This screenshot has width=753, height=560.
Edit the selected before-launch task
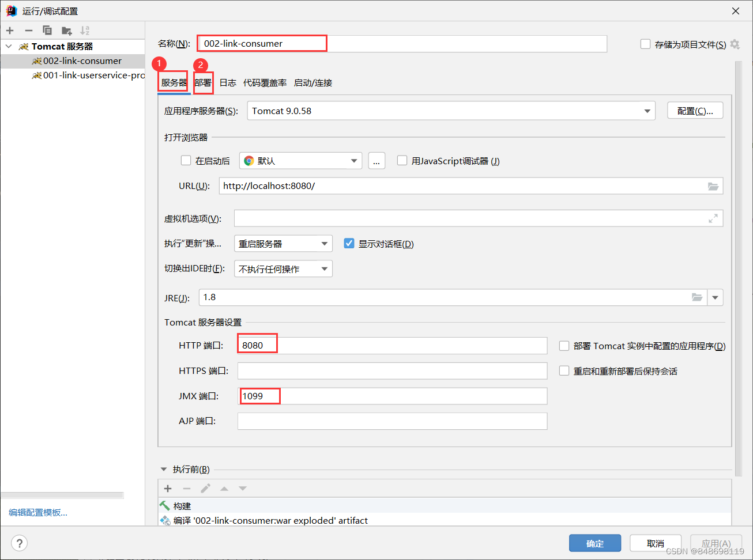(205, 489)
